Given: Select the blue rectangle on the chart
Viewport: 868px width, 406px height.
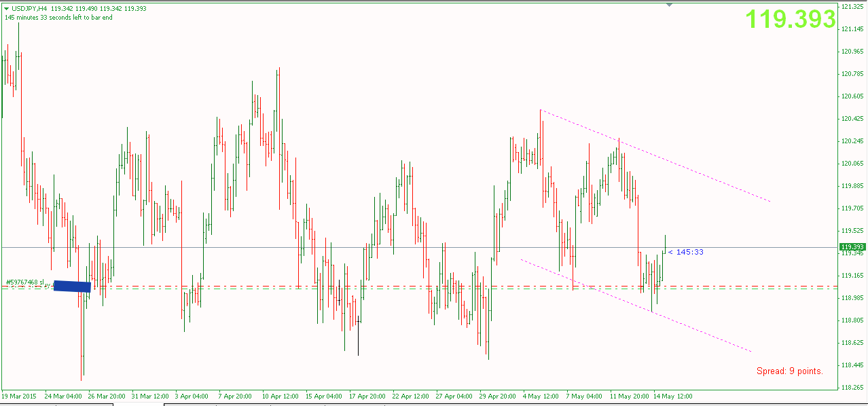Looking at the screenshot, I should 72,287.
